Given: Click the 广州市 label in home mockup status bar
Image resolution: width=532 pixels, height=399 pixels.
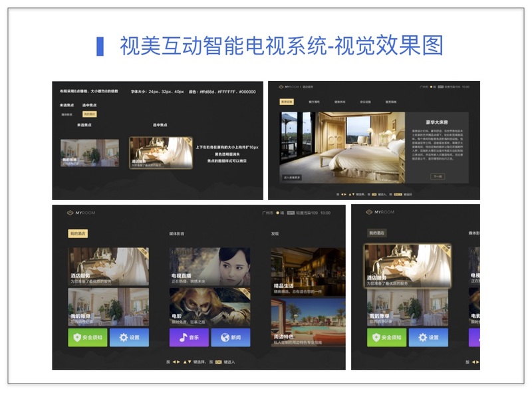Looking at the screenshot, I should [268, 213].
